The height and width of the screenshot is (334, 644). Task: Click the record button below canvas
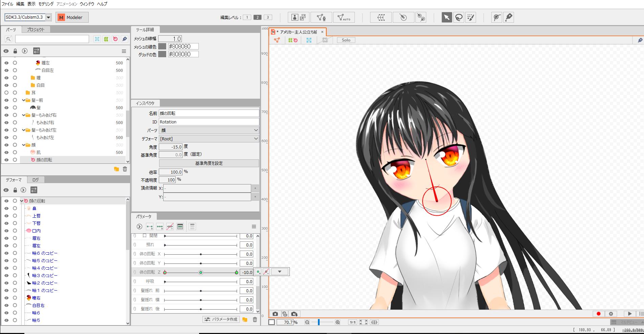(598, 314)
